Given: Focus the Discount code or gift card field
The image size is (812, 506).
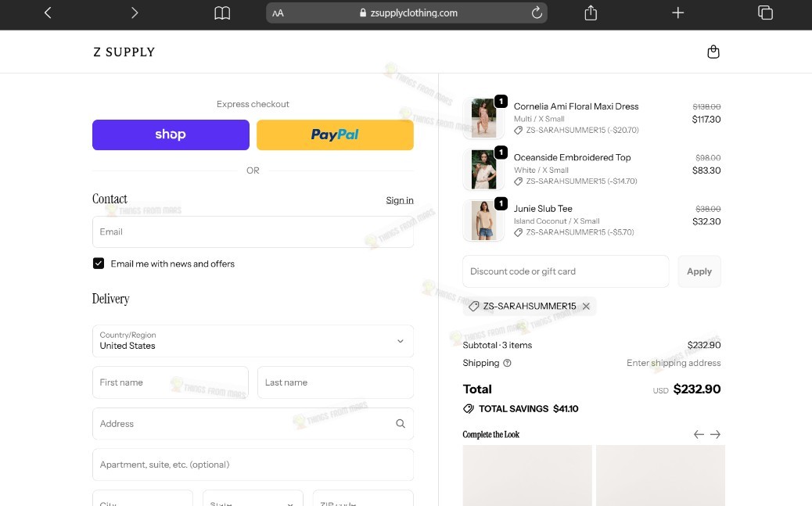Looking at the screenshot, I should [566, 271].
